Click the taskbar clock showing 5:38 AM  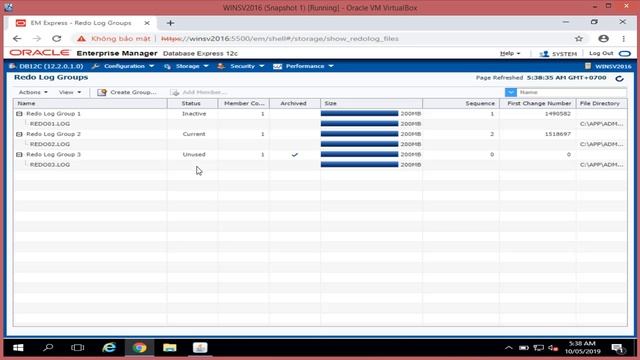[x=582, y=347]
